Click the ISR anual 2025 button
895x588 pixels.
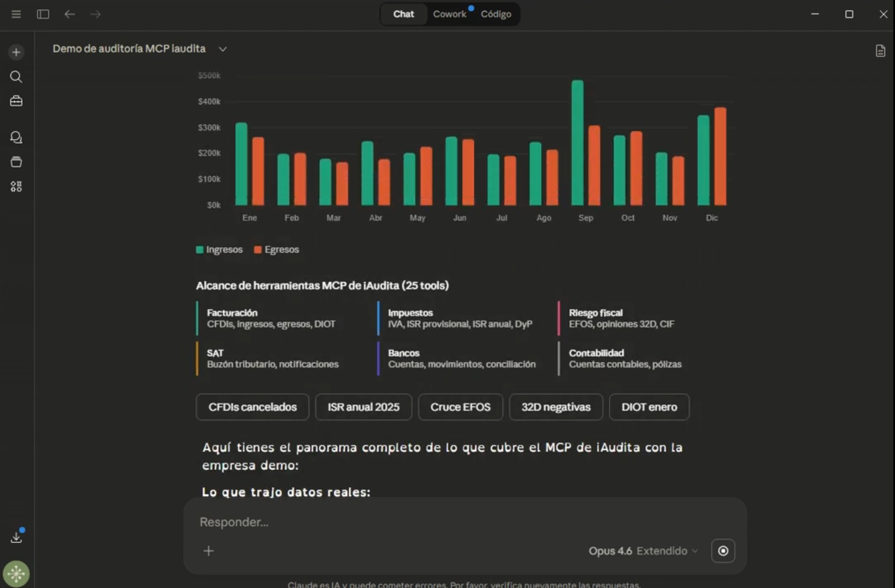pyautogui.click(x=364, y=407)
